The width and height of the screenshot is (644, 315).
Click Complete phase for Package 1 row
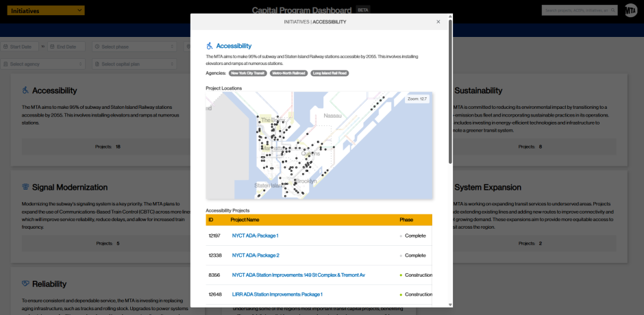tap(415, 236)
